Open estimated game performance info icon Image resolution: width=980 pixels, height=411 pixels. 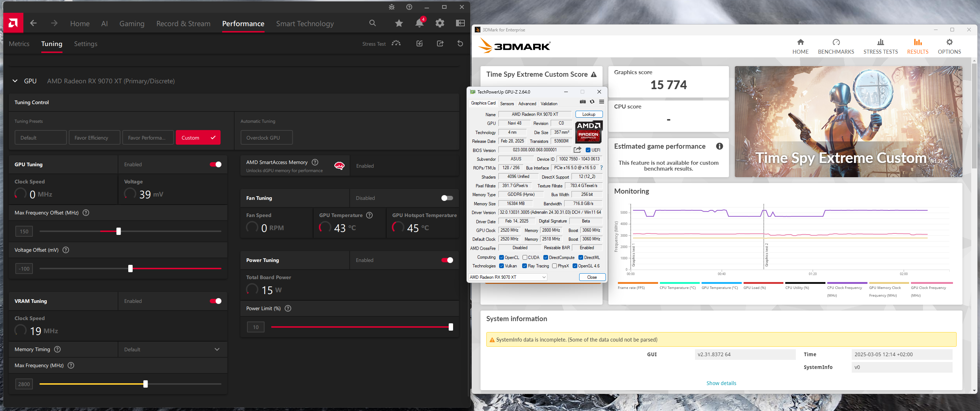719,146
